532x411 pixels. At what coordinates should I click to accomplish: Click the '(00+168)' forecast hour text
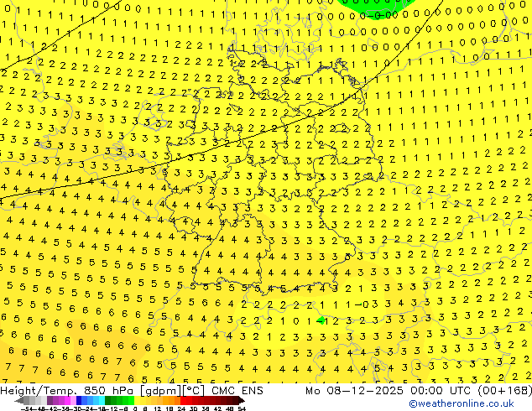(505, 391)
